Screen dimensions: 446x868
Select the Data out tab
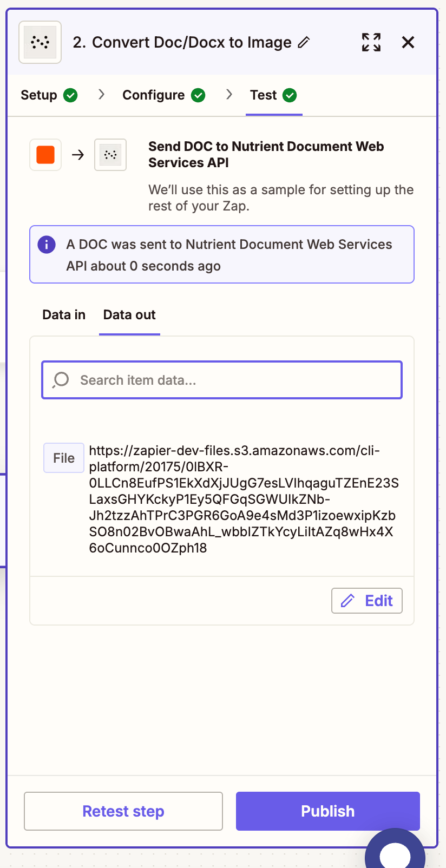point(129,315)
